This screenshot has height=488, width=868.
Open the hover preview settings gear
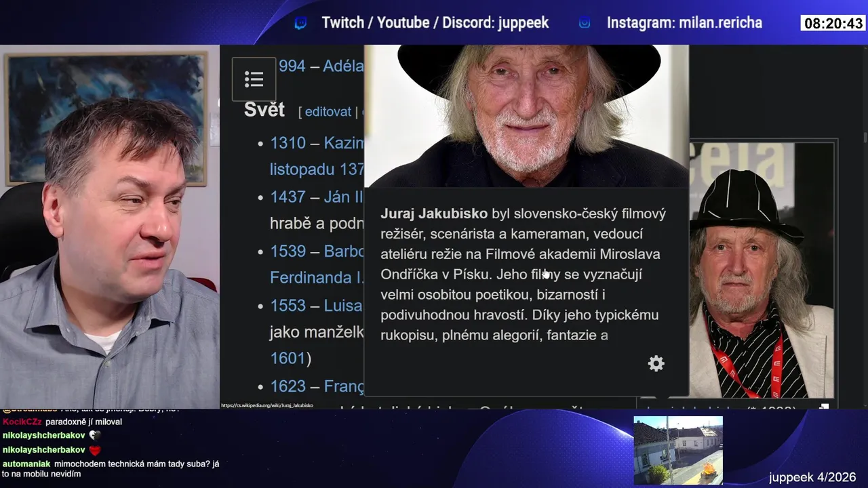pyautogui.click(x=656, y=363)
